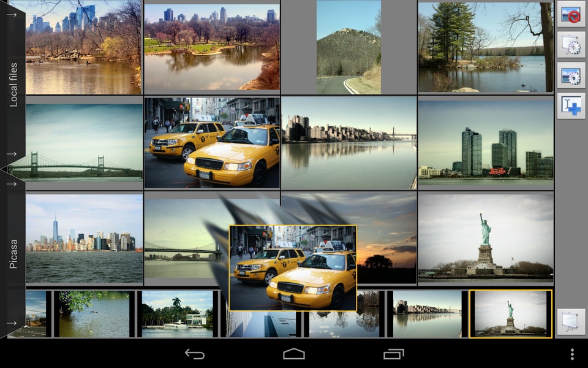The height and width of the screenshot is (368, 588).
Task: Choose the riverside buildings filmstrip thumbnail
Action: pos(427,314)
